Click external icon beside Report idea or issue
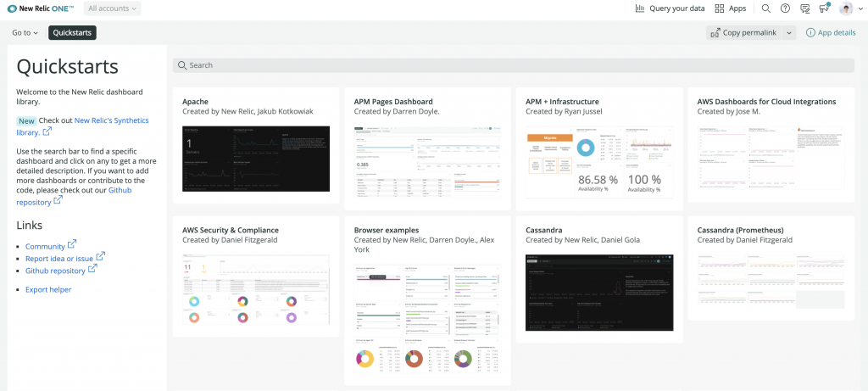 click(x=101, y=256)
